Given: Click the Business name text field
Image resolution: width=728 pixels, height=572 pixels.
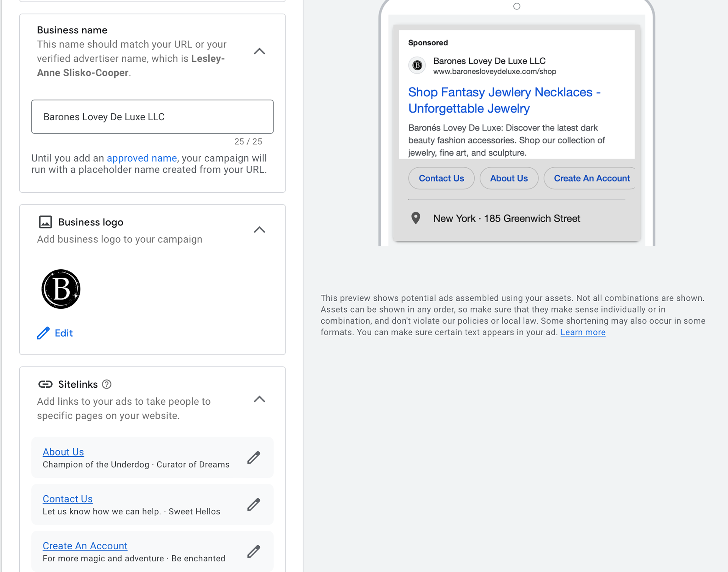Looking at the screenshot, I should point(152,117).
